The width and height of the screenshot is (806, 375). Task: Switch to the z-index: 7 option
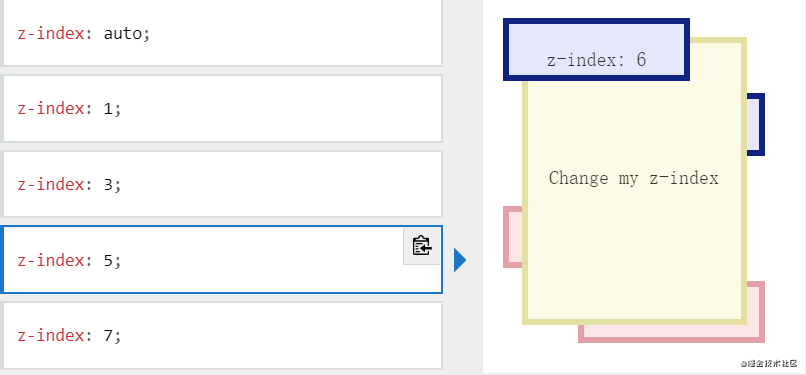click(x=222, y=335)
